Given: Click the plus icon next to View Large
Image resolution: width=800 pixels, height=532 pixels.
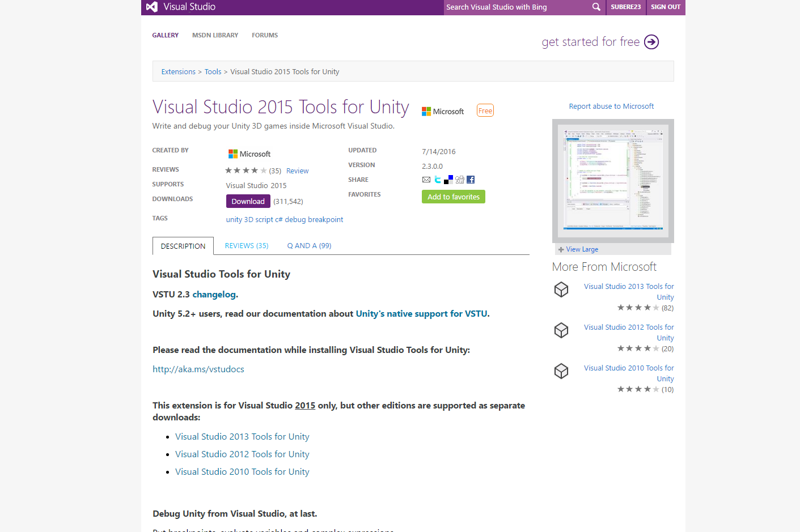Looking at the screenshot, I should (561, 250).
